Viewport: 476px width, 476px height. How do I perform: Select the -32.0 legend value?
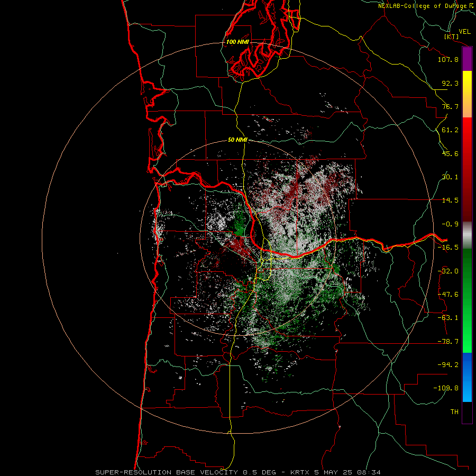tap(448, 271)
